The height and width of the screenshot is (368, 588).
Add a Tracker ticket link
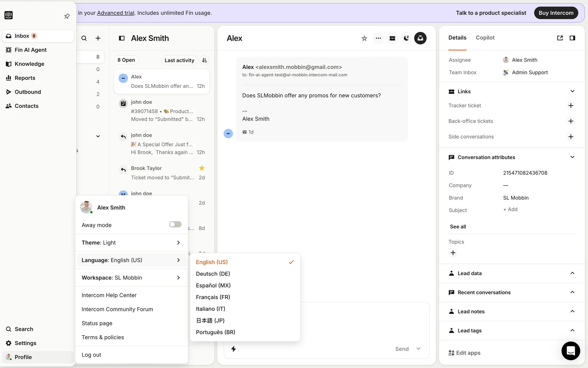click(571, 105)
